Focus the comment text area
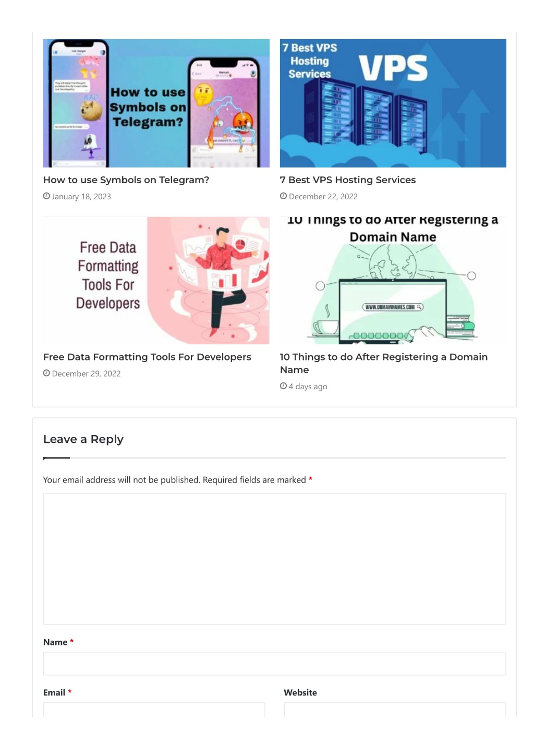Screen dimensions: 534x756 coord(274,559)
